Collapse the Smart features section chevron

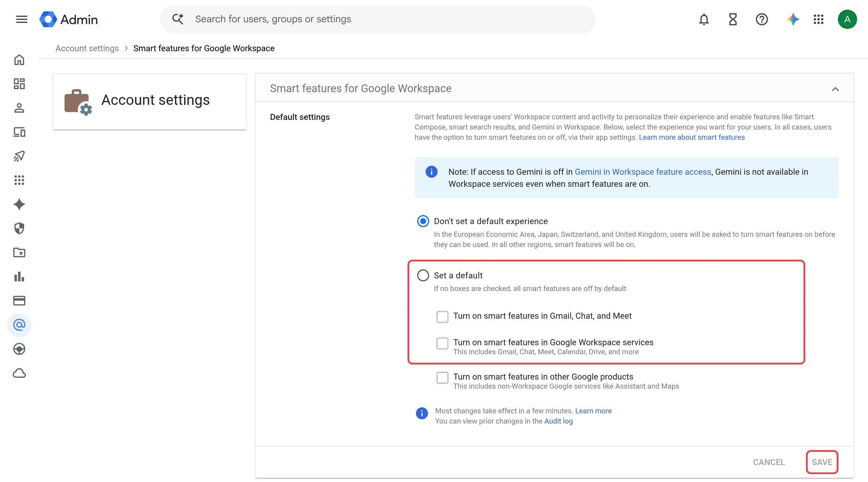coord(835,89)
